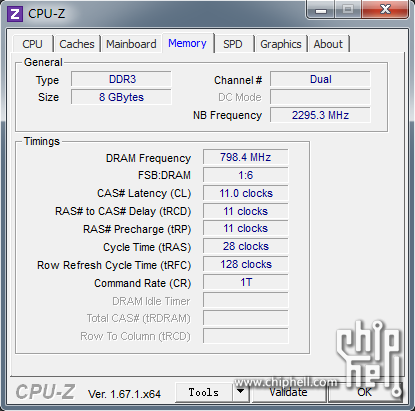The image size is (415, 411).
Task: Confirm with the OK button
Action: [365, 392]
